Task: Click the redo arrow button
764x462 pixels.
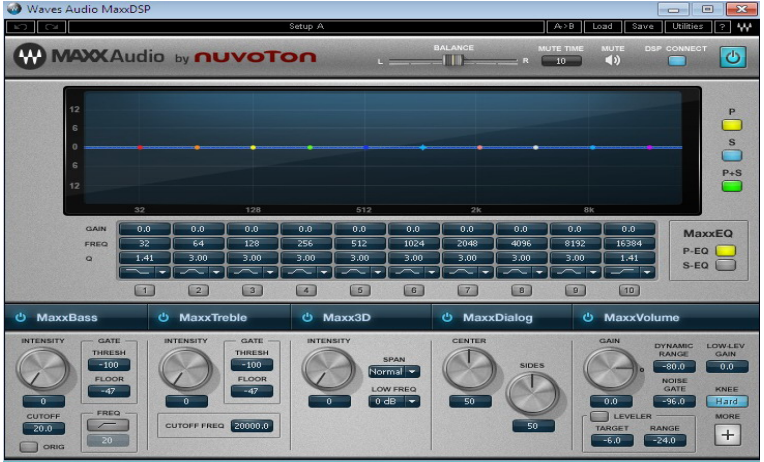Action: (x=51, y=26)
